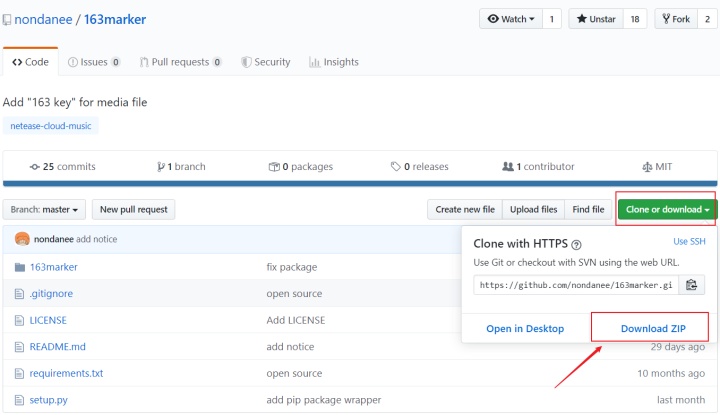Image resolution: width=720 pixels, height=415 pixels.
Task: Fork the repository
Action: click(x=676, y=19)
